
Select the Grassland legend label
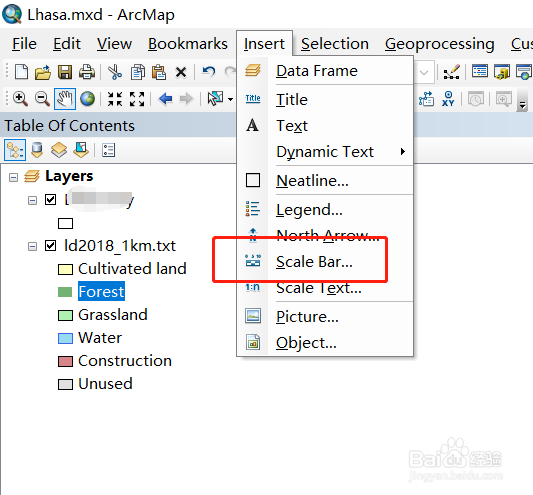(x=113, y=315)
